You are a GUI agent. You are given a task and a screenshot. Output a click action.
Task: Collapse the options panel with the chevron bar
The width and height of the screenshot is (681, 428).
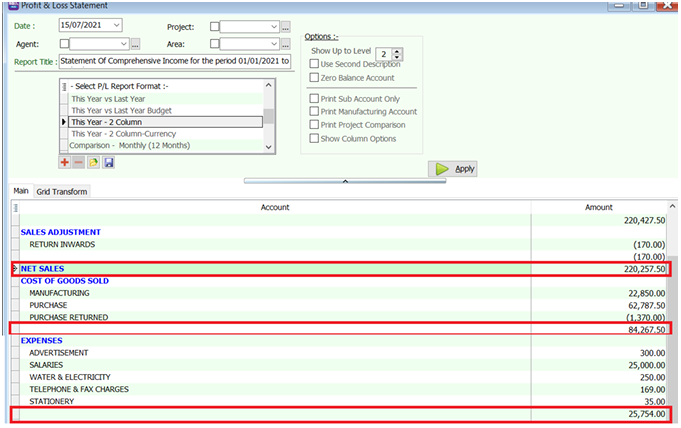(x=344, y=181)
